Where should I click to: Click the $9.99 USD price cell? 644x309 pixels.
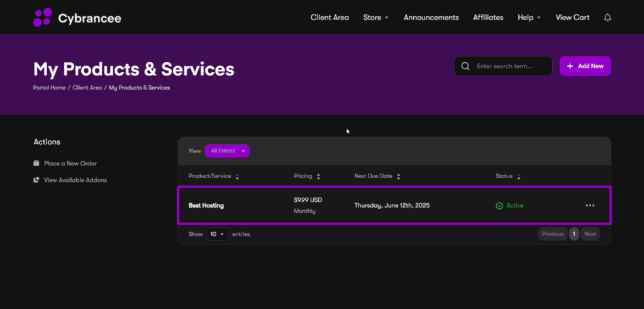tap(308, 200)
